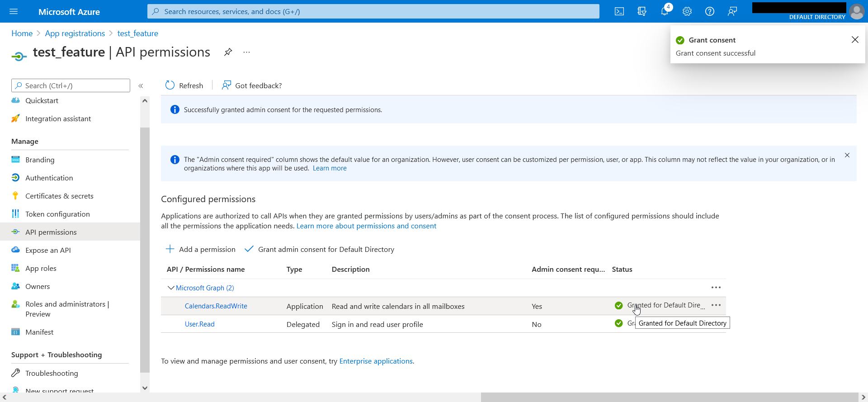Open the Calendars.ReadWrite permission link

216,306
